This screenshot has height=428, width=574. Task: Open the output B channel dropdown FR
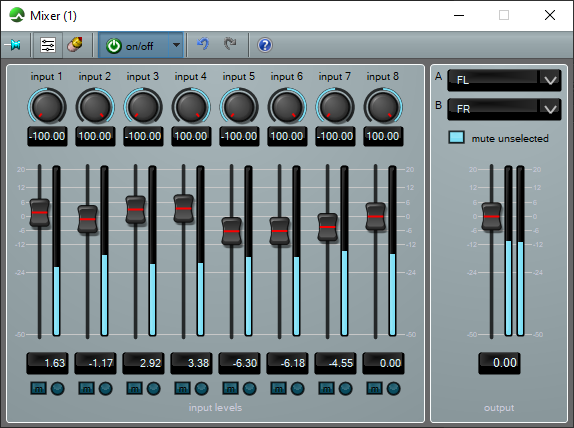pyautogui.click(x=504, y=109)
